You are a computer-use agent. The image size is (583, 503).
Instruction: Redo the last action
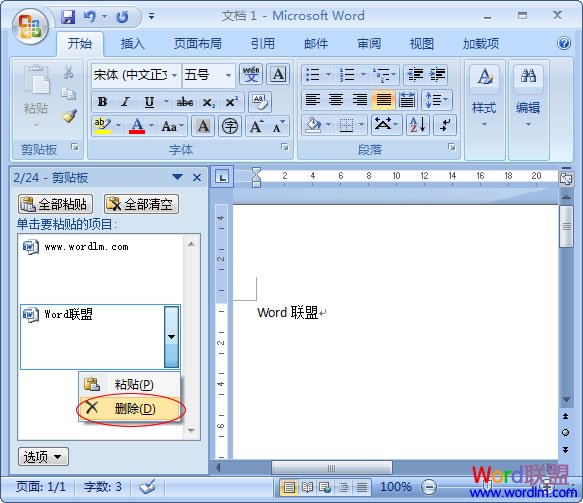[122, 16]
